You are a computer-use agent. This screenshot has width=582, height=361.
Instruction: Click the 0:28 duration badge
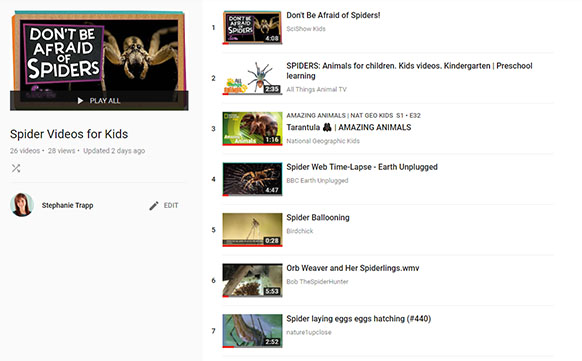[x=272, y=240]
